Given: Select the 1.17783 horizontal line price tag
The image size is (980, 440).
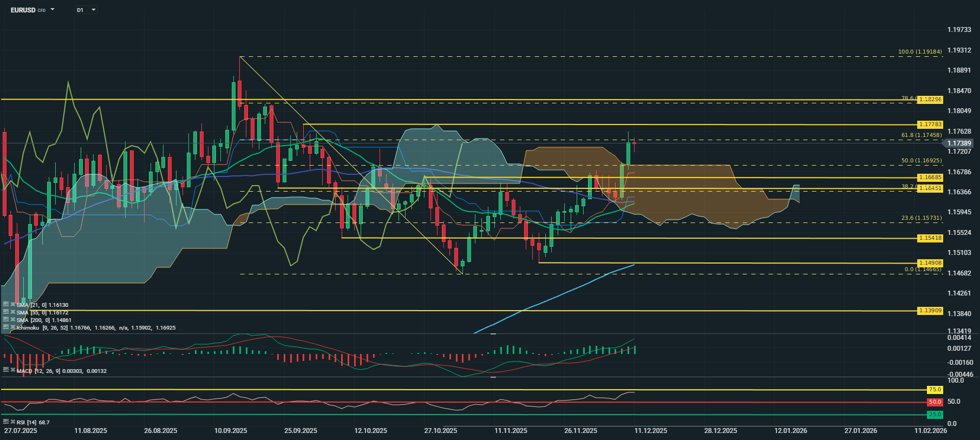Looking at the screenshot, I should point(930,124).
